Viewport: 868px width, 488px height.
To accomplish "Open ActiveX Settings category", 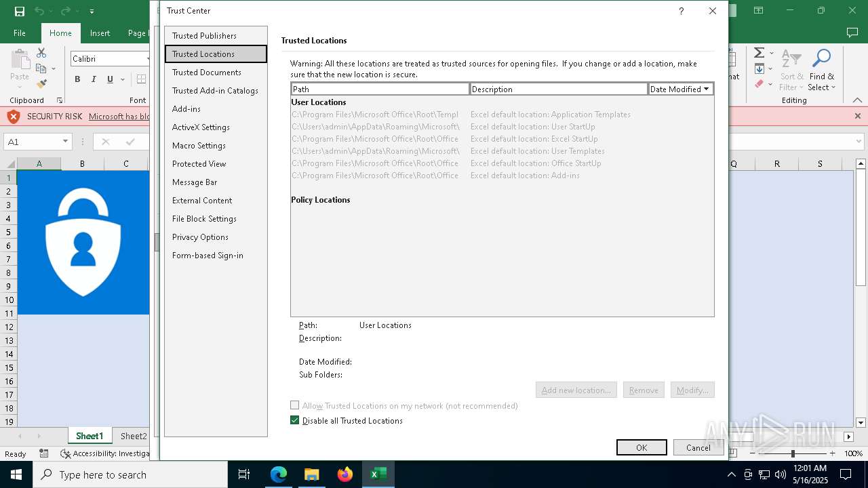I will (x=216, y=127).
